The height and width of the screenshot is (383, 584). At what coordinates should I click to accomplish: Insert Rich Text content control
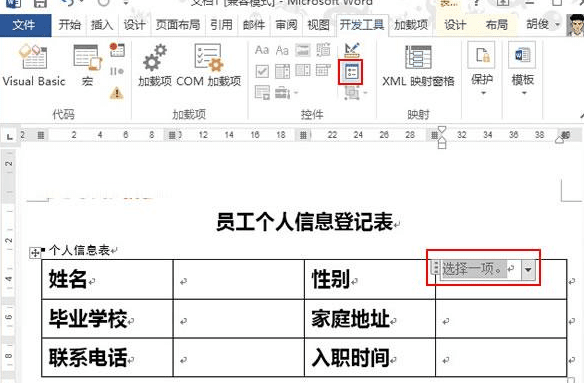pyautogui.click(x=262, y=50)
